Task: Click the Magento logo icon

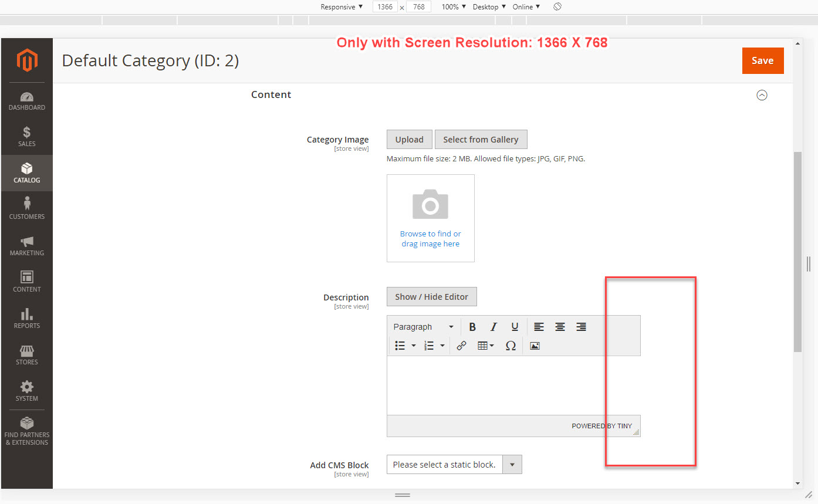Action: coord(27,60)
